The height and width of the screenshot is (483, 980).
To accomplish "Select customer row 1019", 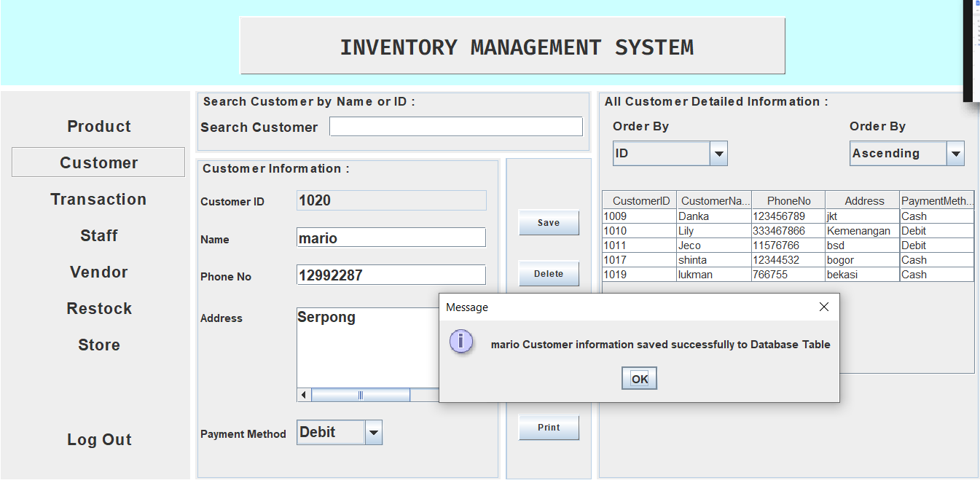I will pyautogui.click(x=788, y=275).
